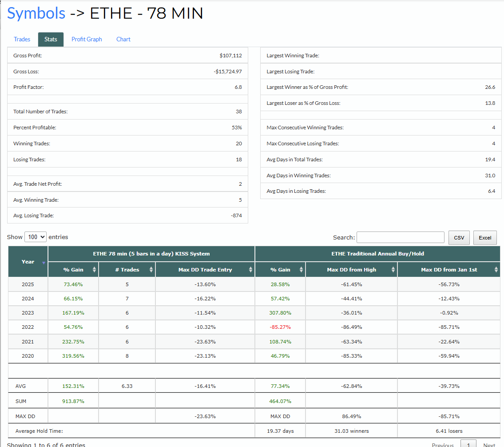Select 2023 KISS gain 167.19%
The width and height of the screenshot is (504, 447).
pyautogui.click(x=73, y=312)
